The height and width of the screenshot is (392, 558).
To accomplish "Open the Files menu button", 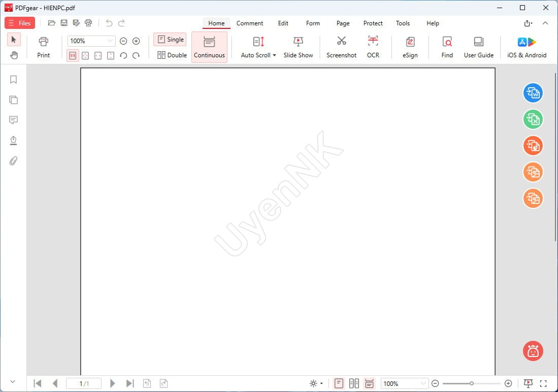I will (x=20, y=23).
